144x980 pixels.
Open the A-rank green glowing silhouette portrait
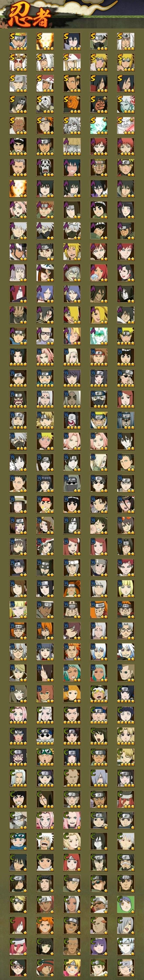(99, 336)
